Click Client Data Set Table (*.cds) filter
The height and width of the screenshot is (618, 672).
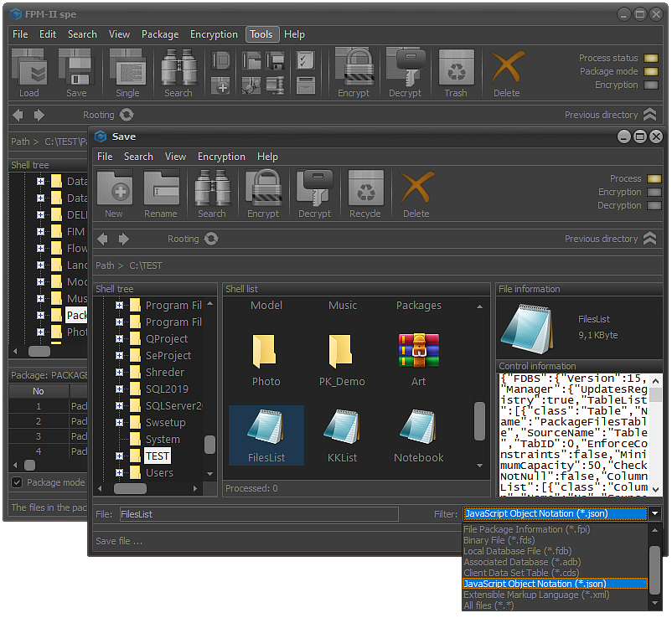pos(556,573)
